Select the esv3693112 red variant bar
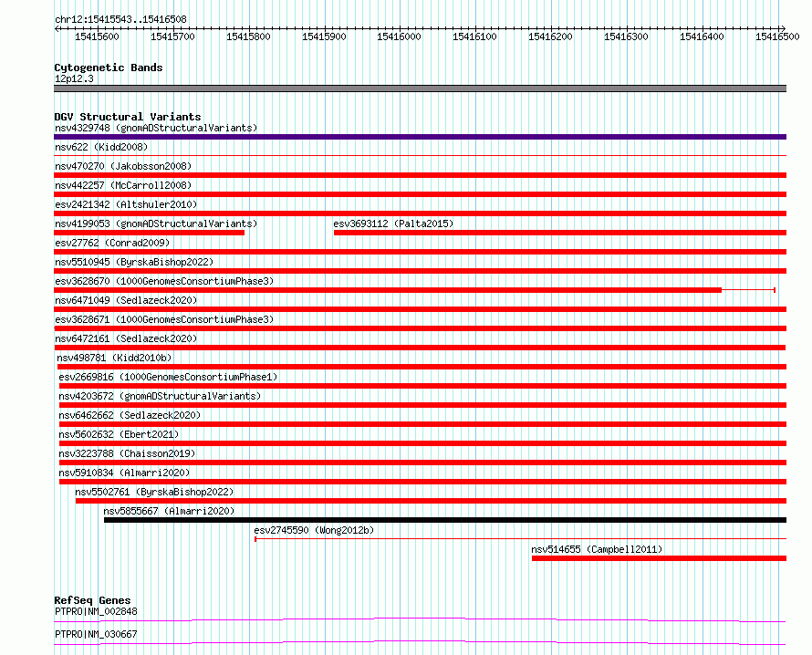This screenshot has width=812, height=655. [560, 233]
